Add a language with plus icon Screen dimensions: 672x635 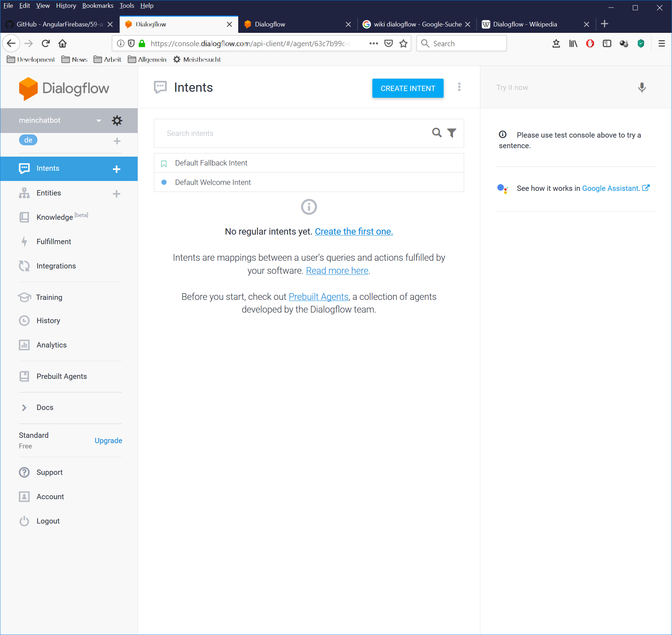tap(117, 141)
